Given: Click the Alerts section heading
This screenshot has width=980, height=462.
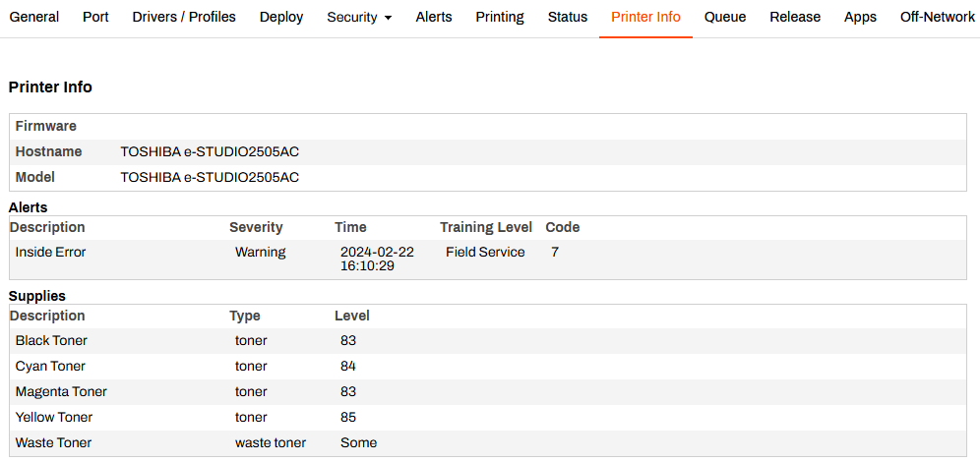Looking at the screenshot, I should (29, 207).
